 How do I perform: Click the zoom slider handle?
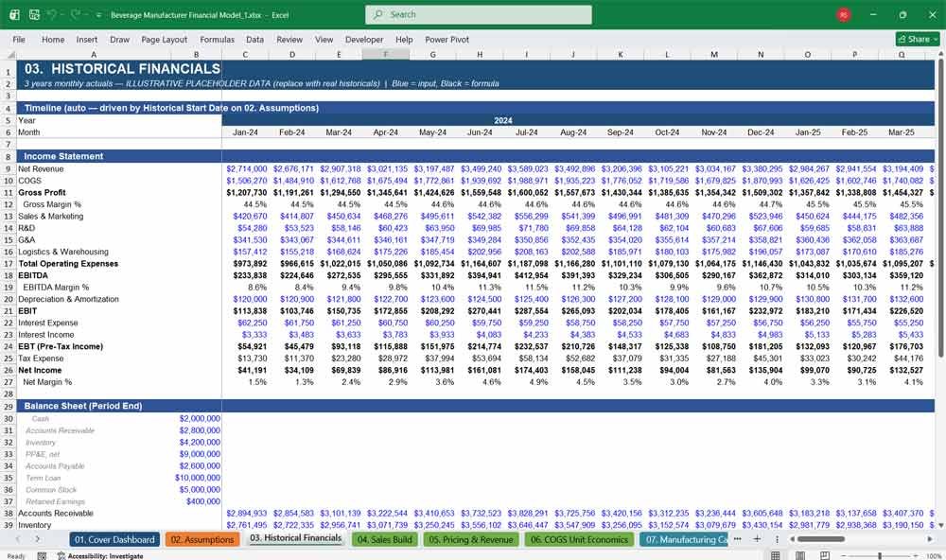click(x=880, y=555)
